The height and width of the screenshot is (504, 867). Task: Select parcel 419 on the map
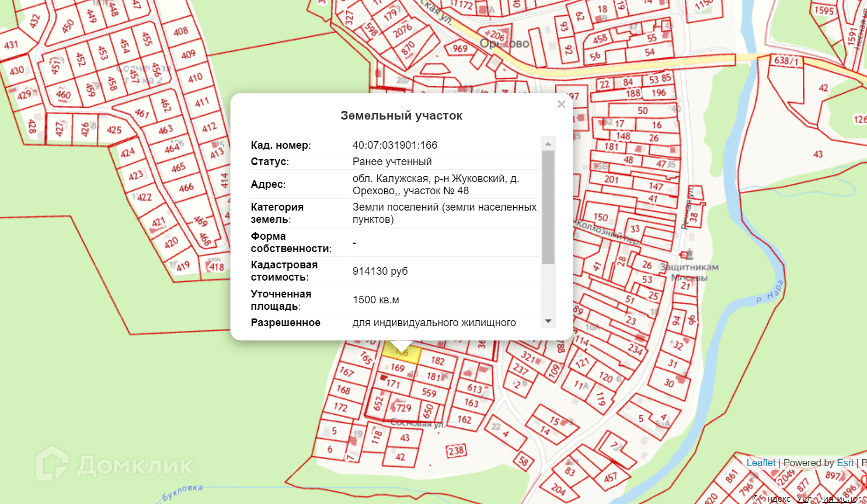click(183, 266)
